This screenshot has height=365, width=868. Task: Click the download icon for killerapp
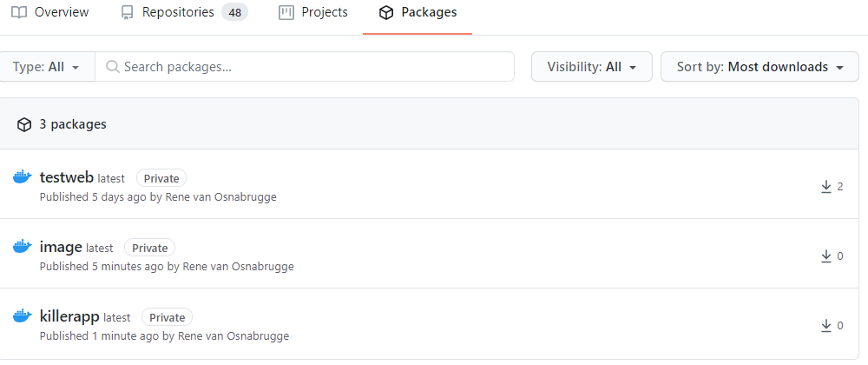click(826, 325)
